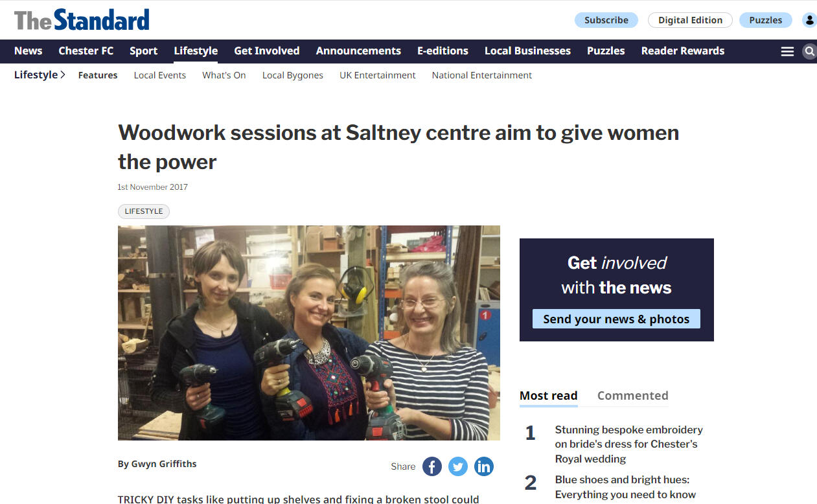Screen dimensions: 817x504
Task: Read the bespoke embroidery bride's dress story
Action: pyautogui.click(x=628, y=444)
